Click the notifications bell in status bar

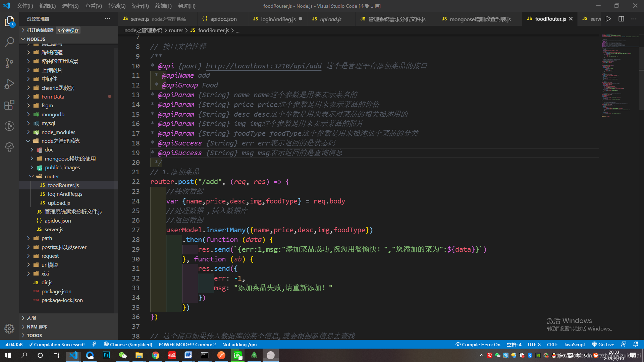tap(636, 344)
